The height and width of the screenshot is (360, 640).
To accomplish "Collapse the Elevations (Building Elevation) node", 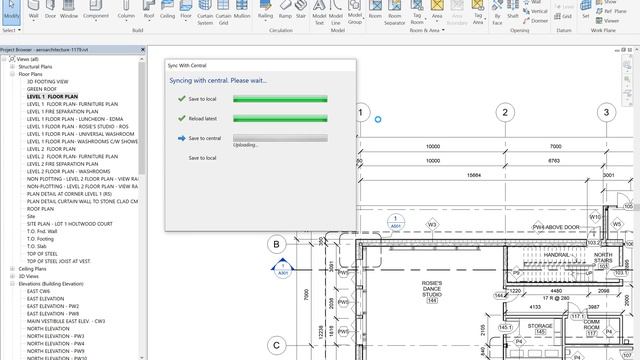I will tap(12, 284).
